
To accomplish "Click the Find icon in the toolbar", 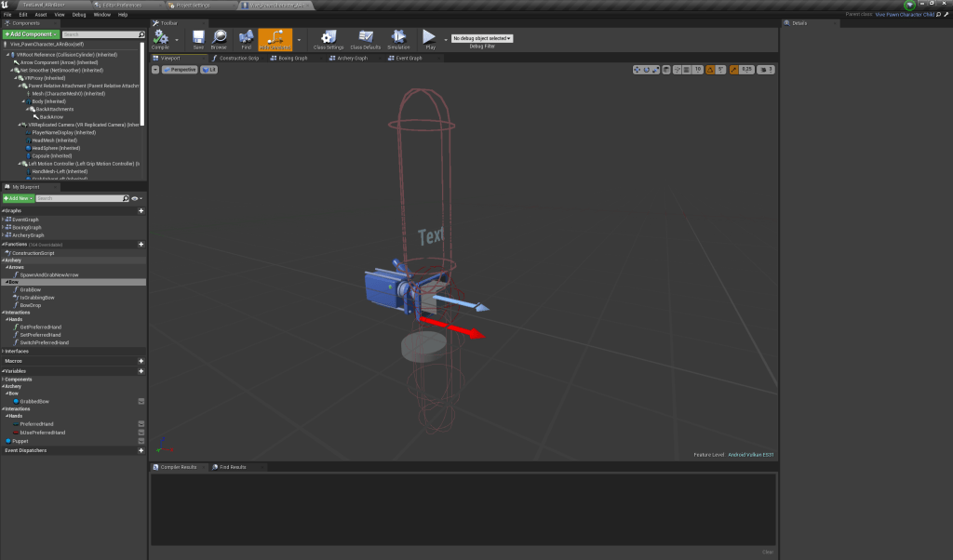I will tap(247, 38).
